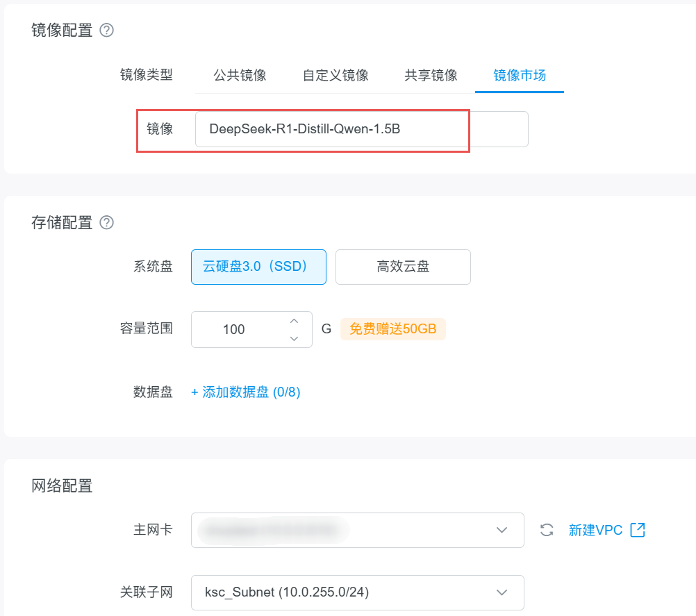This screenshot has width=696, height=616.
Task: Increase capacity with the up arrow
Action: tap(294, 321)
